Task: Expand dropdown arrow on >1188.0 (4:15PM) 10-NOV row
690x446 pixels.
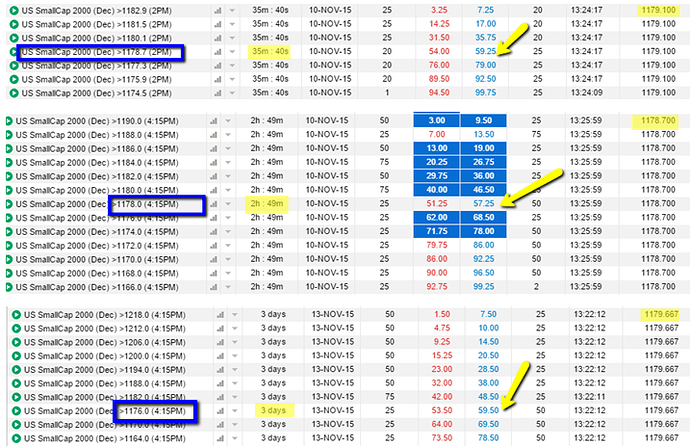Action: (x=228, y=135)
